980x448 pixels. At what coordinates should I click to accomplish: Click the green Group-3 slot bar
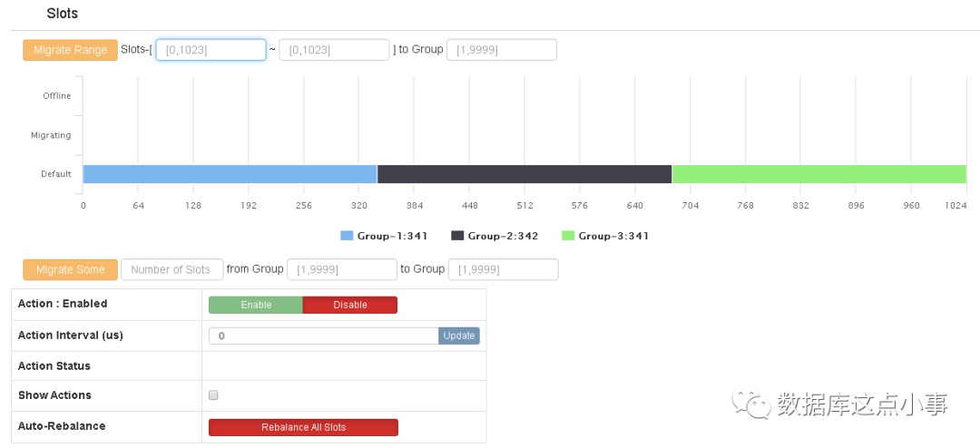click(819, 174)
